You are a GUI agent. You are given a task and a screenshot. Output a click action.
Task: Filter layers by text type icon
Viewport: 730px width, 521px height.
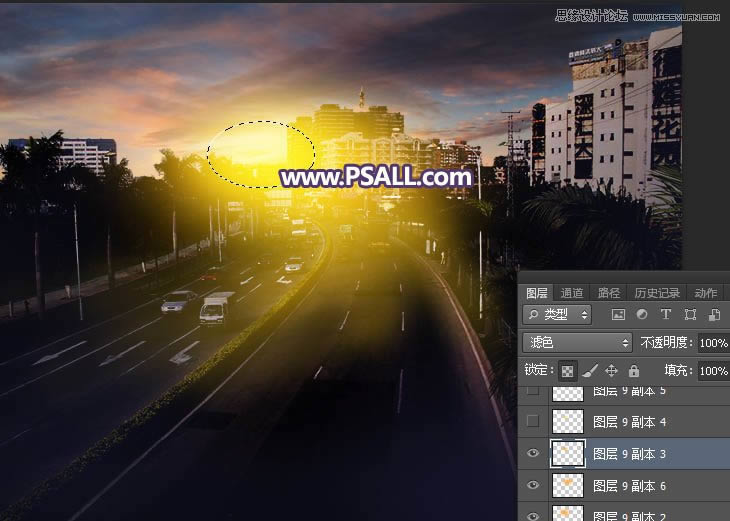(x=665, y=315)
